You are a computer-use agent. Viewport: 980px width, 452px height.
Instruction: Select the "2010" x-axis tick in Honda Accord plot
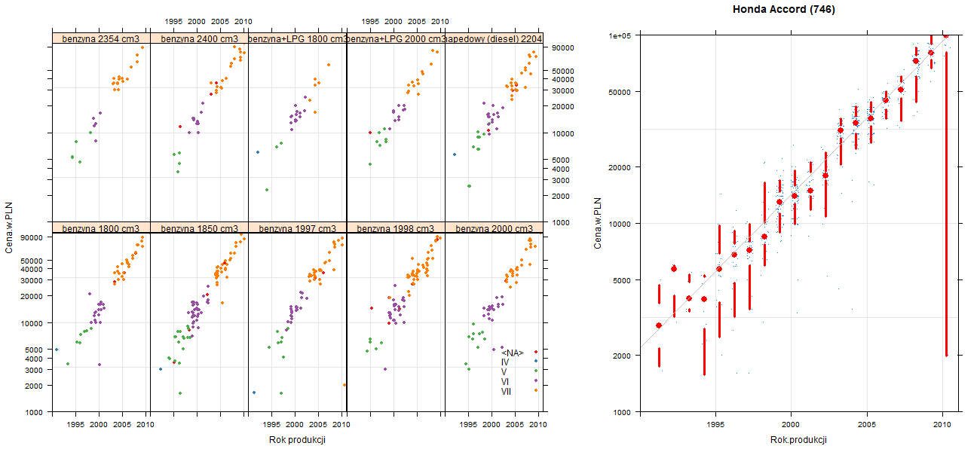(x=942, y=424)
